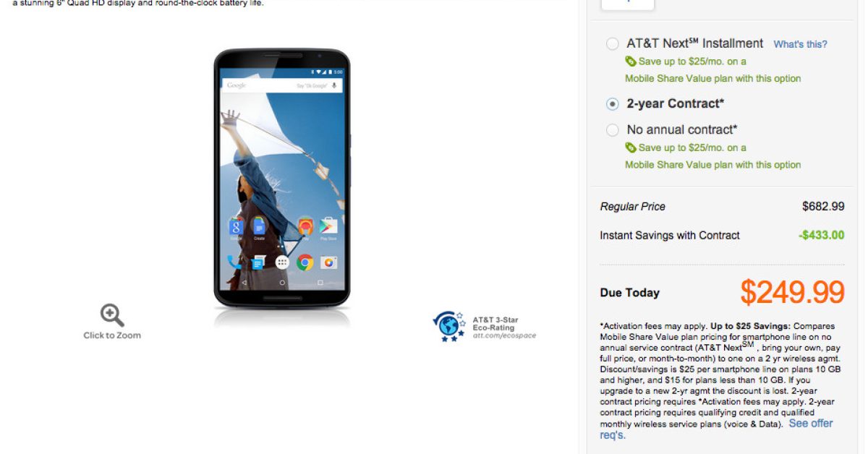Click the att.com/ecospace text link
868x454 pixels.
(504, 336)
